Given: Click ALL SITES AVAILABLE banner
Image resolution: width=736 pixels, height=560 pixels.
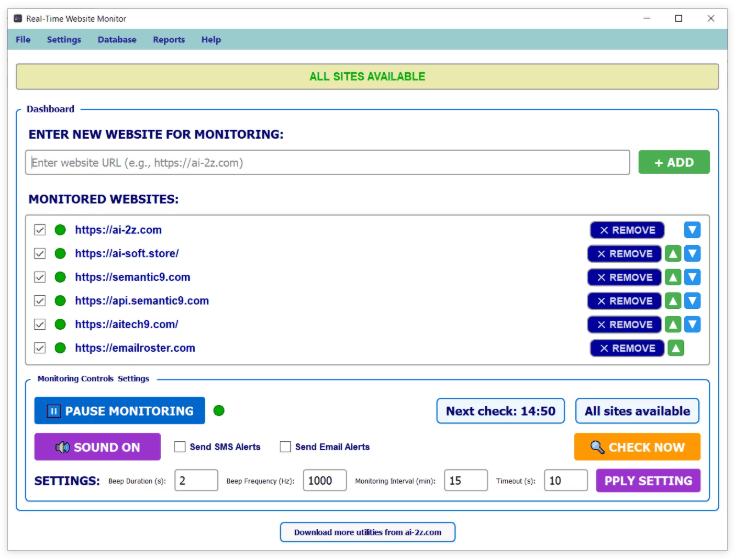Looking at the screenshot, I should point(367,77).
